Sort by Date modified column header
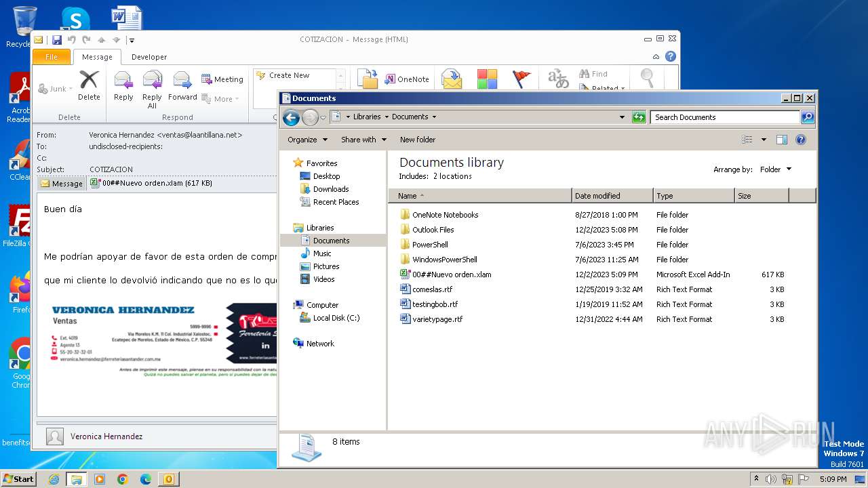This screenshot has height=488, width=868. (612, 196)
